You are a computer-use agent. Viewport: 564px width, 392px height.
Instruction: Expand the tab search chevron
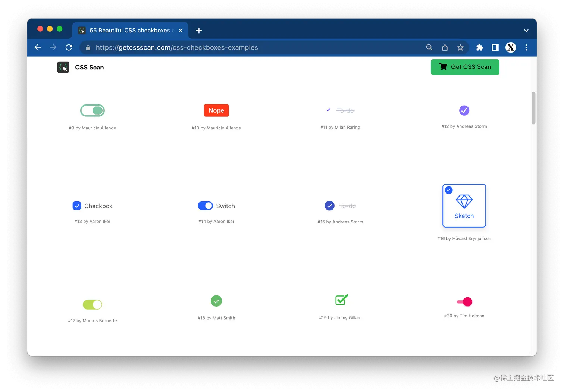pyautogui.click(x=526, y=31)
